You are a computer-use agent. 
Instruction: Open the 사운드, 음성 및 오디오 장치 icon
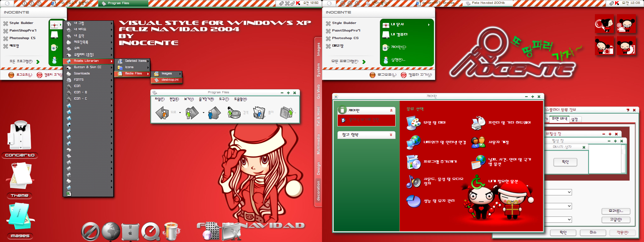tap(414, 181)
